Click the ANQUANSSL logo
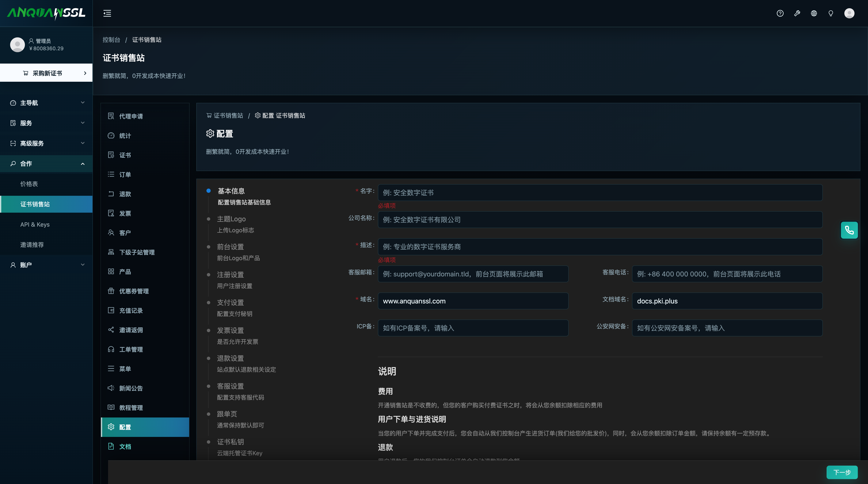This screenshot has height=484, width=868. pos(46,14)
